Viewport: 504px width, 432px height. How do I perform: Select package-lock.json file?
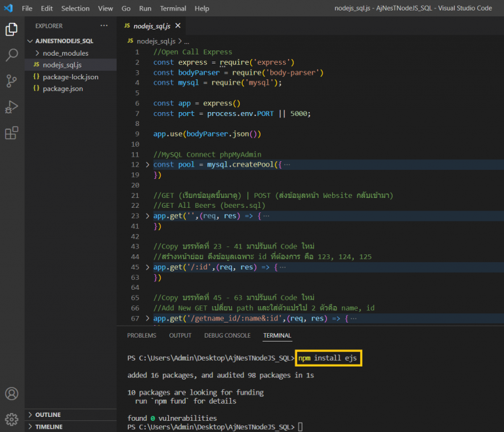coord(70,77)
